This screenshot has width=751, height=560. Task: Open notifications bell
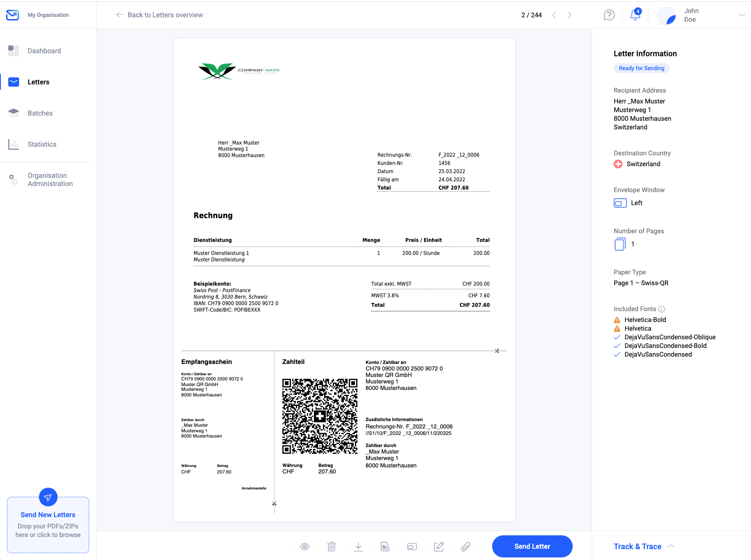635,15
